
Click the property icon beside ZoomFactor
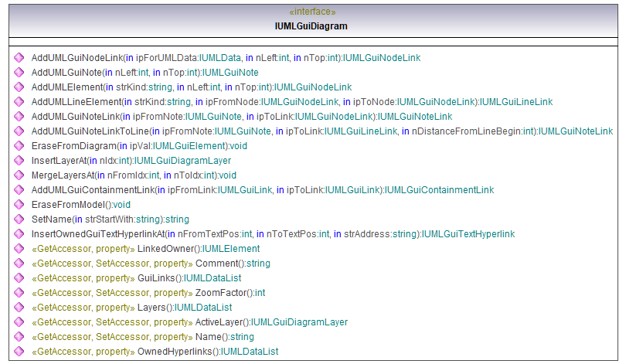click(19, 293)
